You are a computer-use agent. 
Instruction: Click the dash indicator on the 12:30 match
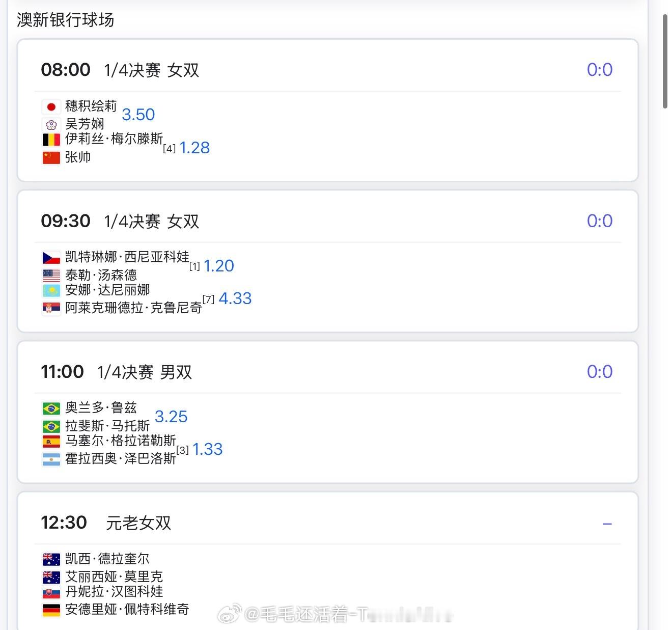(606, 523)
